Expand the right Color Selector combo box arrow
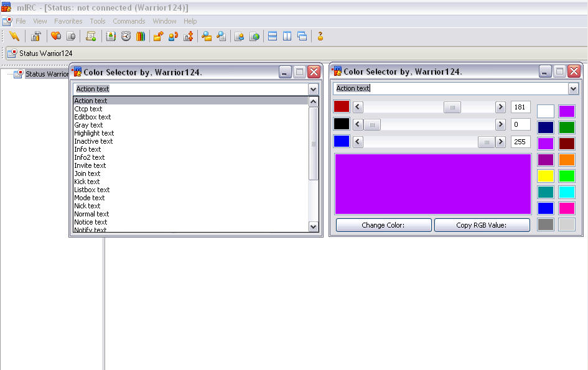588x370 pixels. coord(573,89)
